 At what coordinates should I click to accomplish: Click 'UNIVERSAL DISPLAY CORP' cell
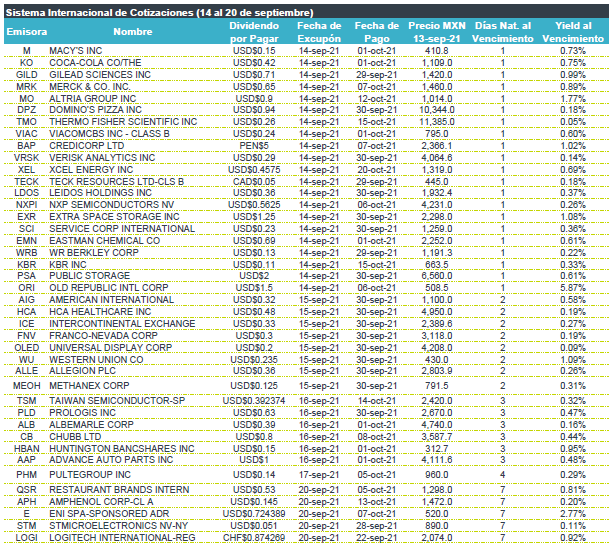tap(110, 347)
